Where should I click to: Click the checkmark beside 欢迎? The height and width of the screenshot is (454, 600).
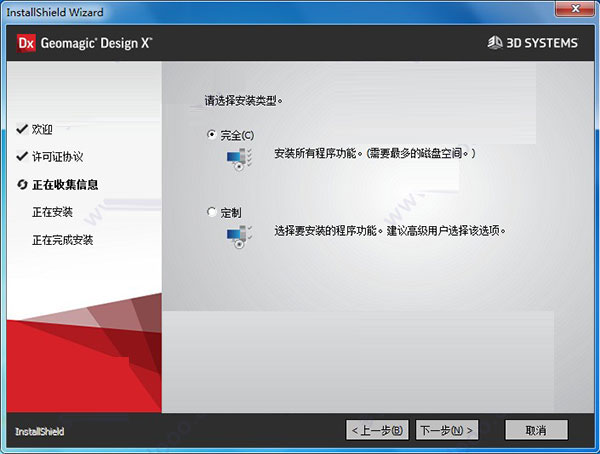[x=22, y=129]
